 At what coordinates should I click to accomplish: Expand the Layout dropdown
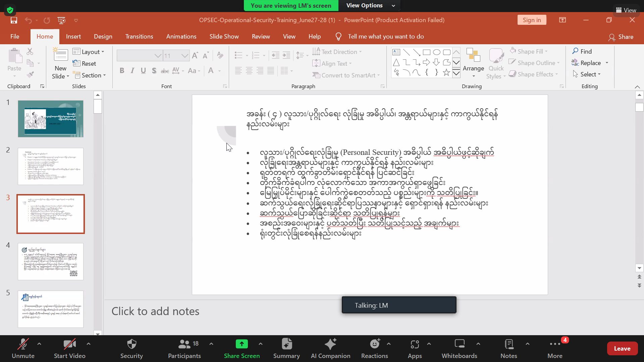(x=89, y=52)
